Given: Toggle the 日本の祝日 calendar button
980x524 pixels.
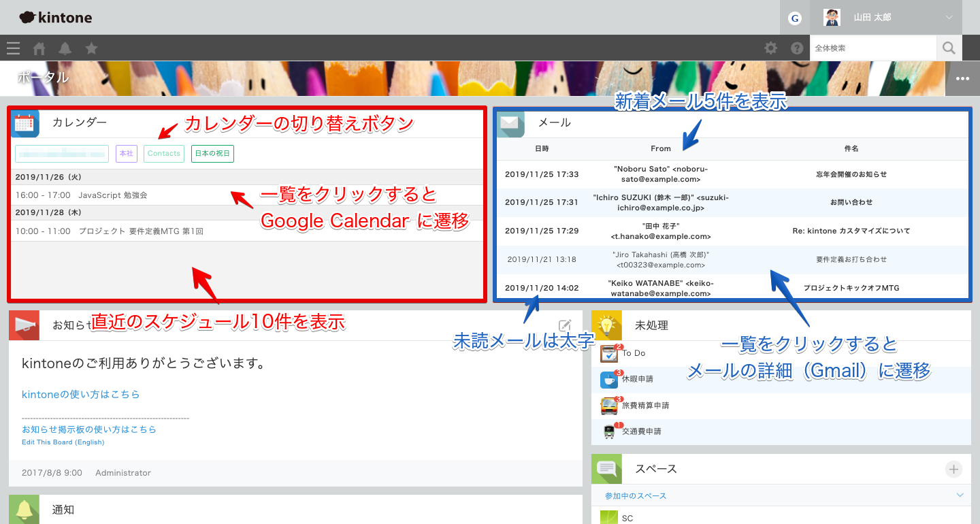Looking at the screenshot, I should [212, 154].
